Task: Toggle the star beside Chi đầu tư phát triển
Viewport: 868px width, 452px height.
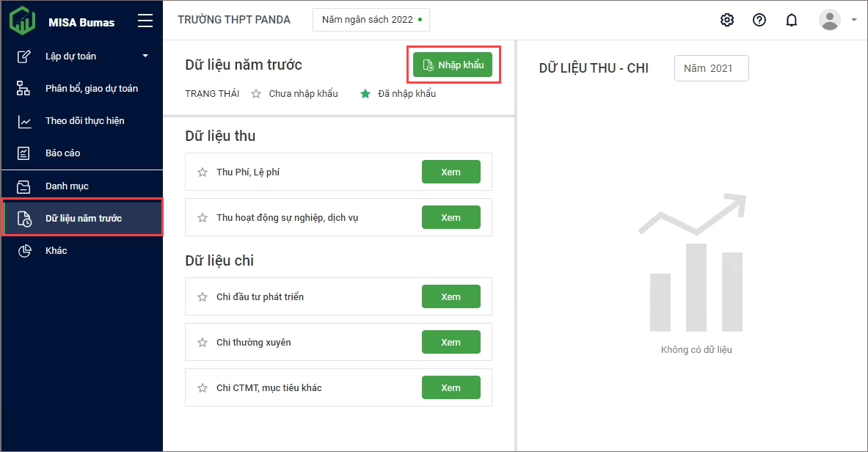Action: (203, 297)
